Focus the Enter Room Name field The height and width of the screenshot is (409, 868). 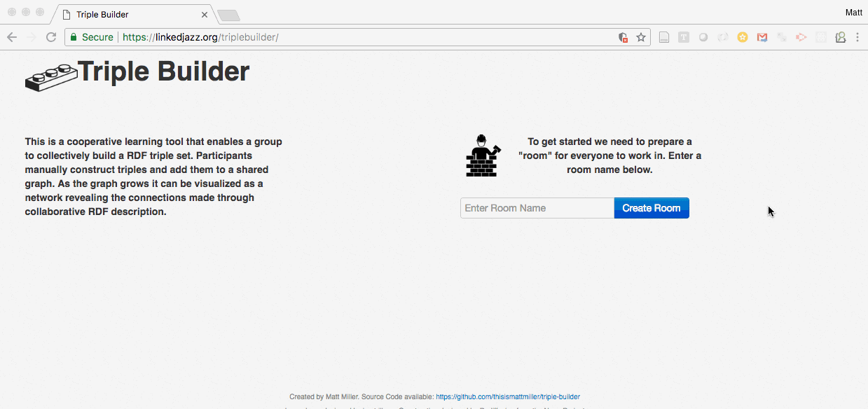pyautogui.click(x=537, y=208)
